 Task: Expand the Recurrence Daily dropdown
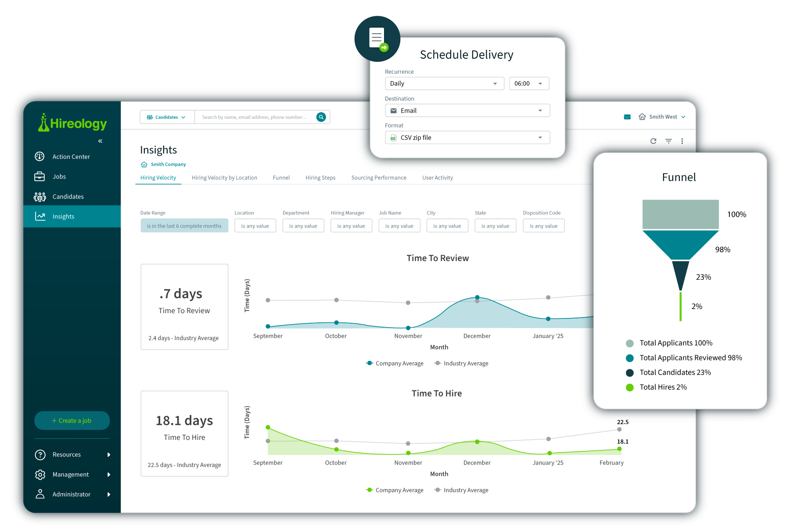[444, 83]
